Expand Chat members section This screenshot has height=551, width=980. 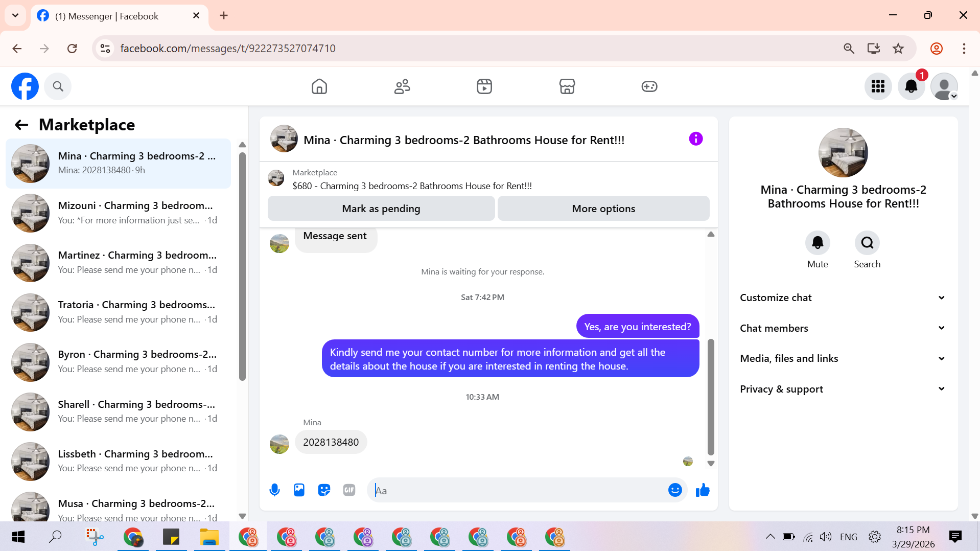coord(843,328)
